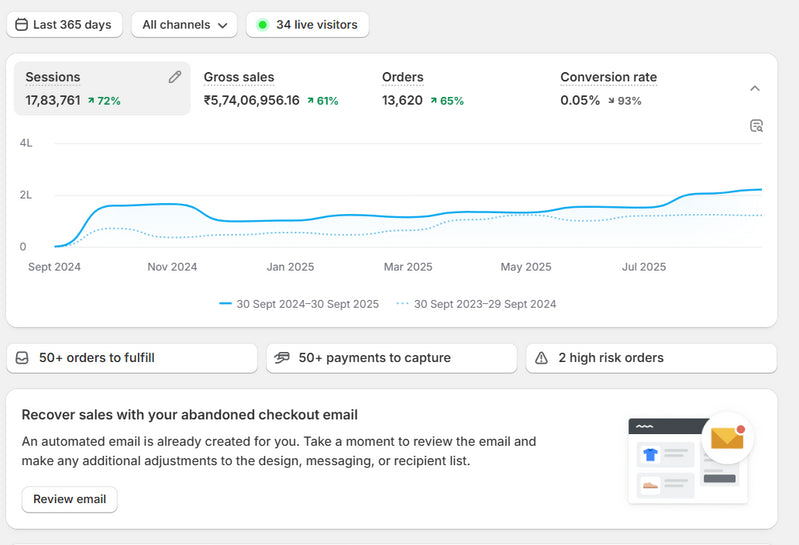Collapse the metrics chart with chevron

(x=755, y=88)
